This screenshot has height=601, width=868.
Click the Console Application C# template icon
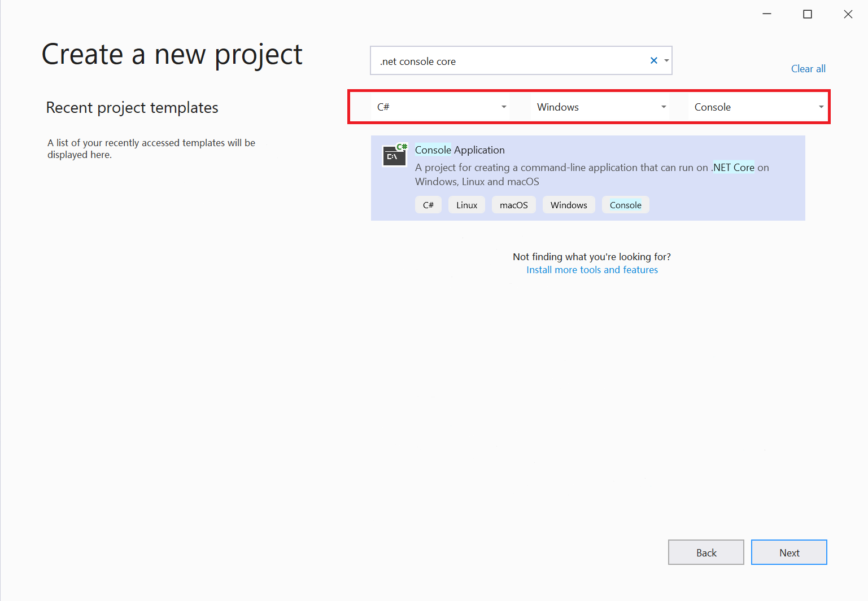click(394, 155)
